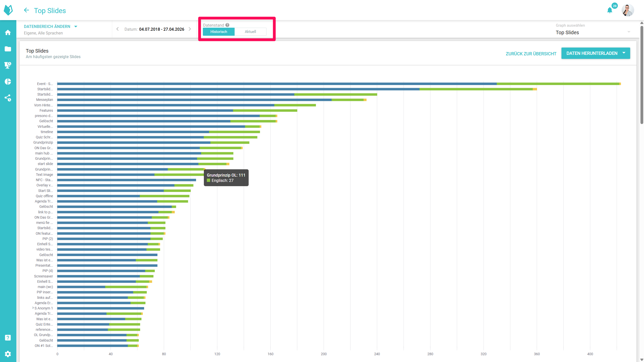Viewport: 644px width, 362px height.
Task: Switch Datenstand to Historisch
Action: [x=218, y=32]
